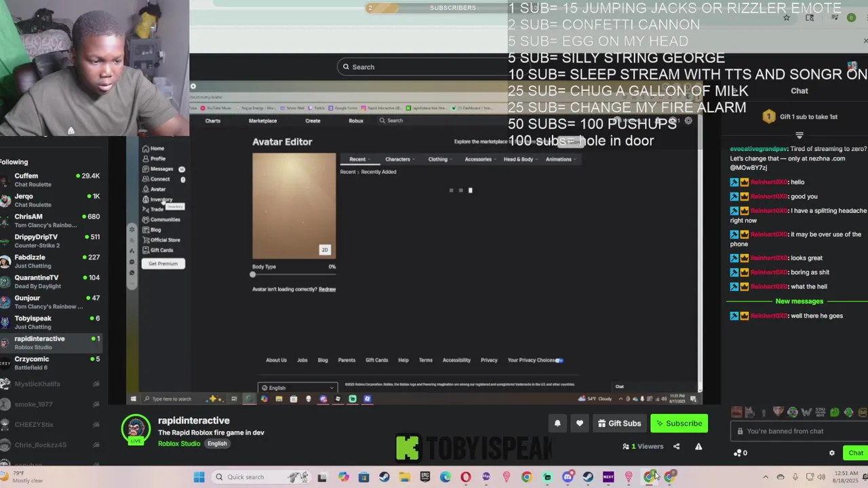Select DrippyDripTV in the Following list
Image resolution: width=868 pixels, height=488 pixels.
51,241
